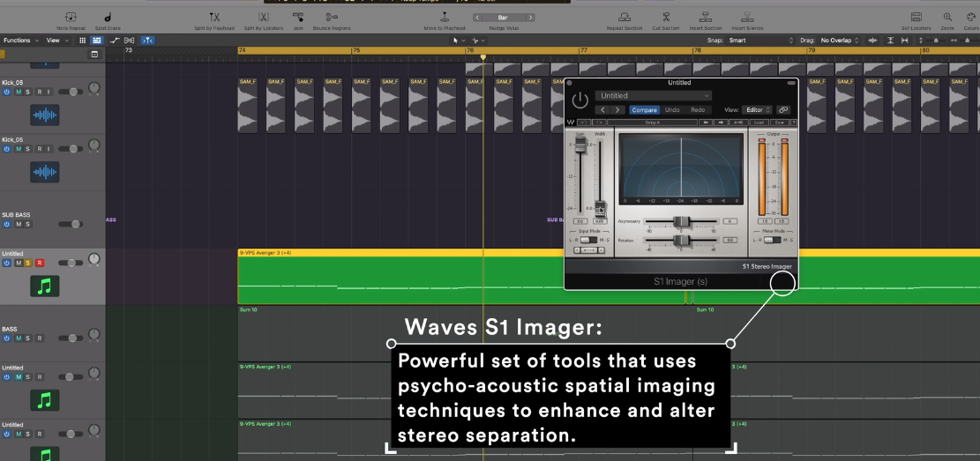Click Waves A to B copy button
This screenshot has width=980, height=461.
coord(738,123)
